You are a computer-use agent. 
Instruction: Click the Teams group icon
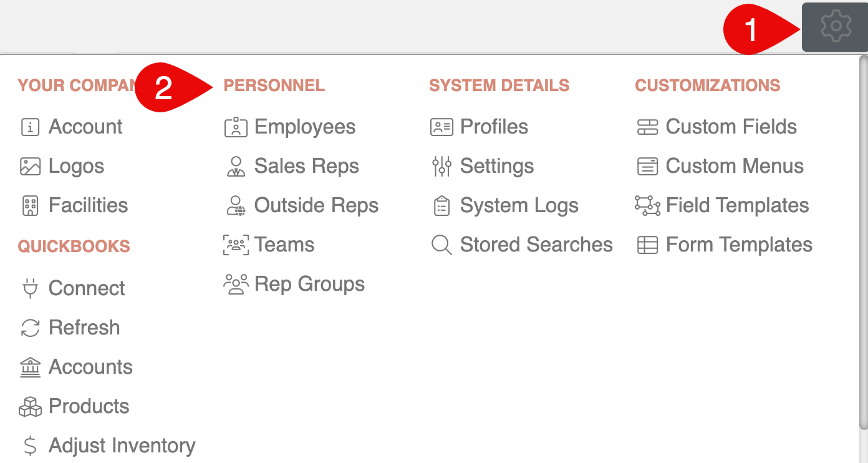tap(236, 245)
